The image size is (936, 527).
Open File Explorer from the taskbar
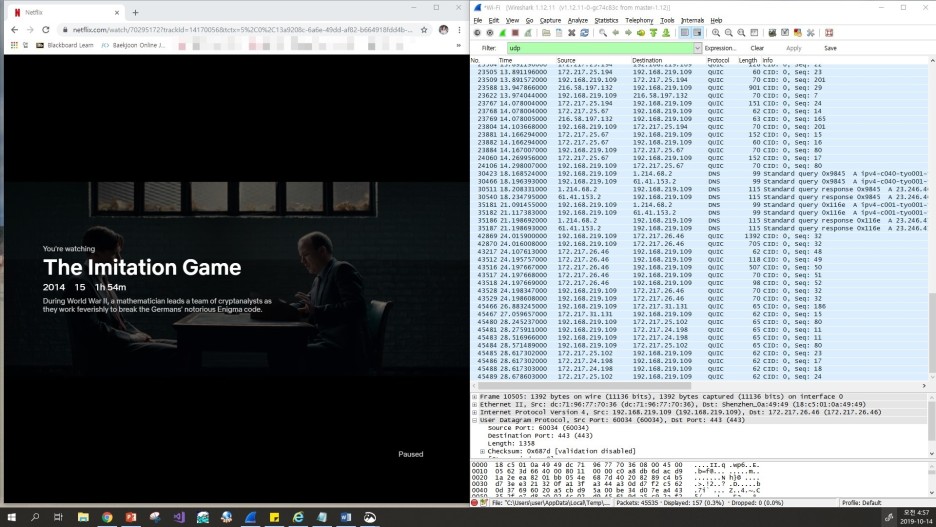(x=83, y=517)
